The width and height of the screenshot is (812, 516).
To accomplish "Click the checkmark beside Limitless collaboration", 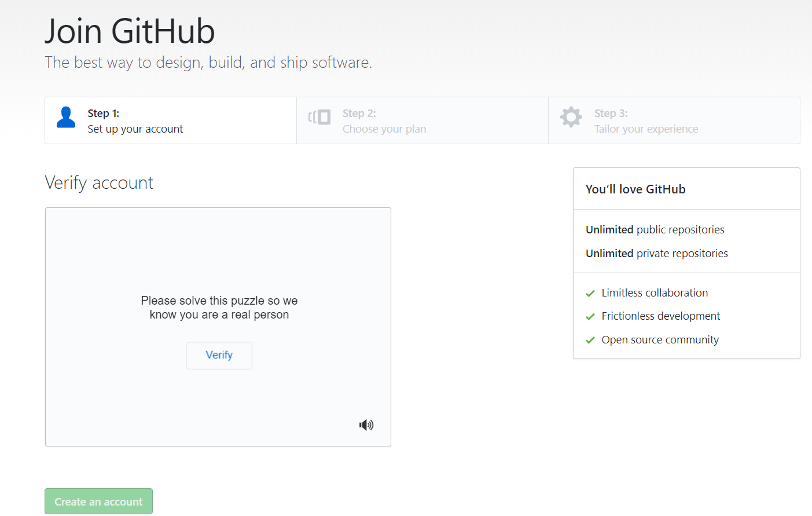I will 590,294.
